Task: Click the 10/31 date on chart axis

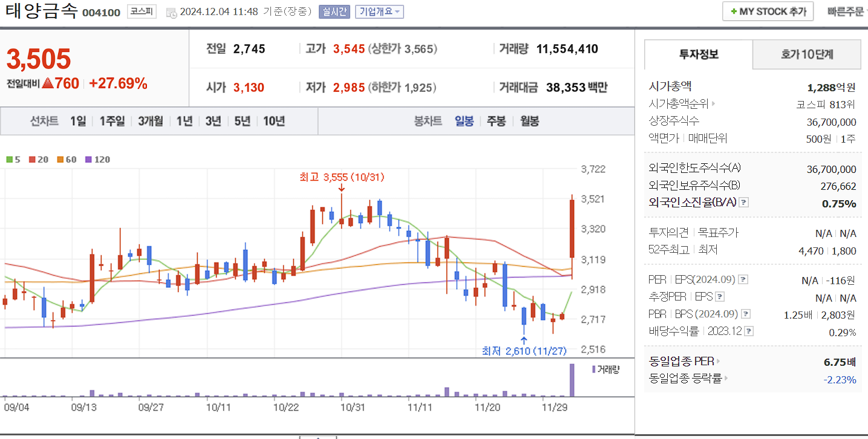Action: click(x=351, y=407)
